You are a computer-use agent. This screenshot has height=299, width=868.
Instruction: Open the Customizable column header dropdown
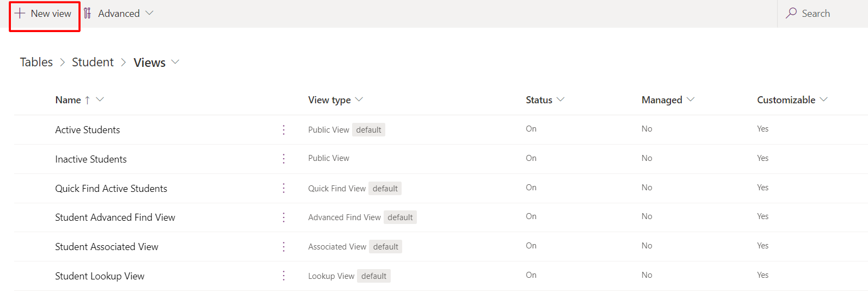click(x=823, y=99)
